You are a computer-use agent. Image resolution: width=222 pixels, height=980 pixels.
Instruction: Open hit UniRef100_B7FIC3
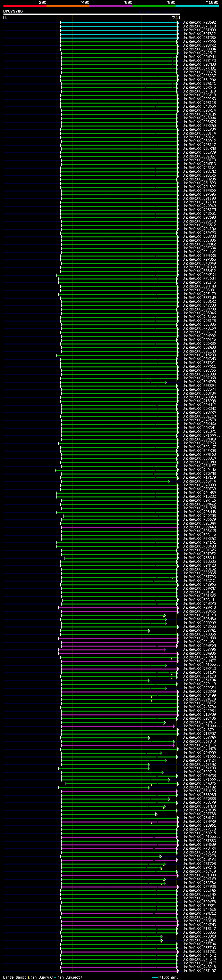(x=199, y=26)
